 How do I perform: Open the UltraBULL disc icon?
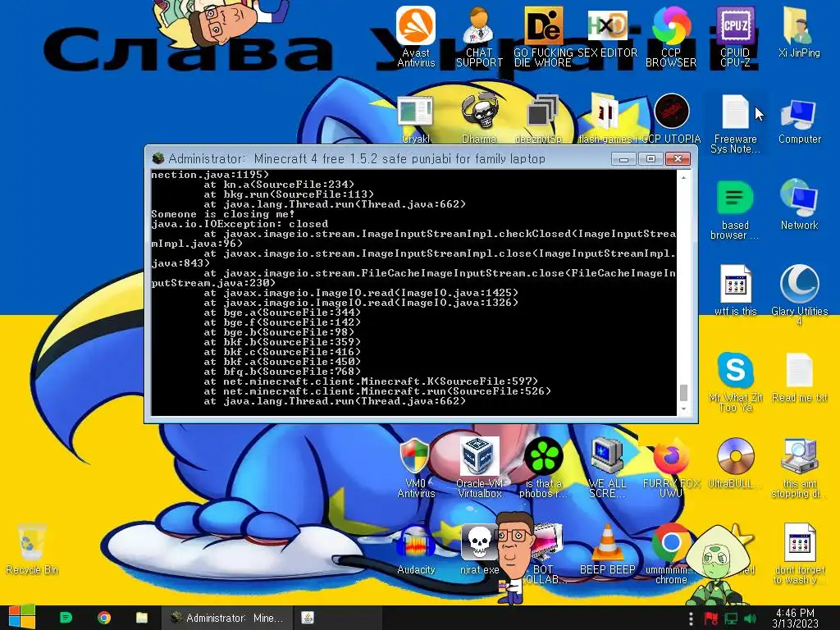[735, 463]
